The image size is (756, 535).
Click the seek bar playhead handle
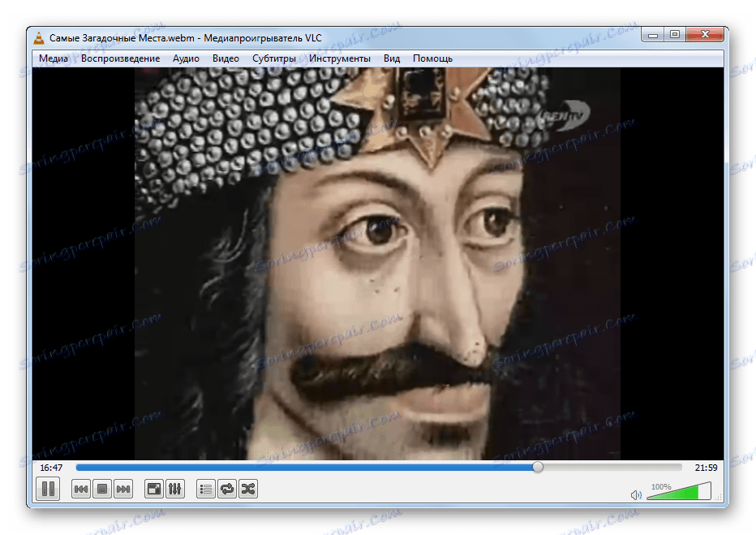point(538,467)
